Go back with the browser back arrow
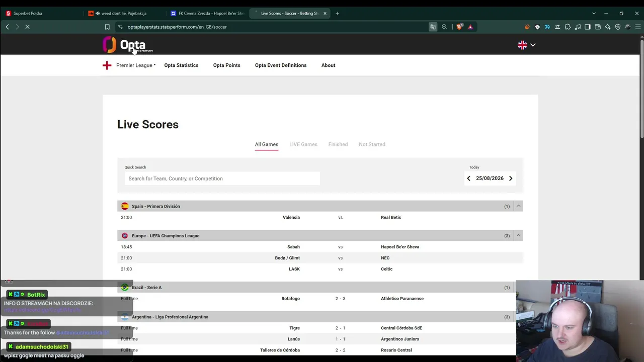 click(8, 27)
